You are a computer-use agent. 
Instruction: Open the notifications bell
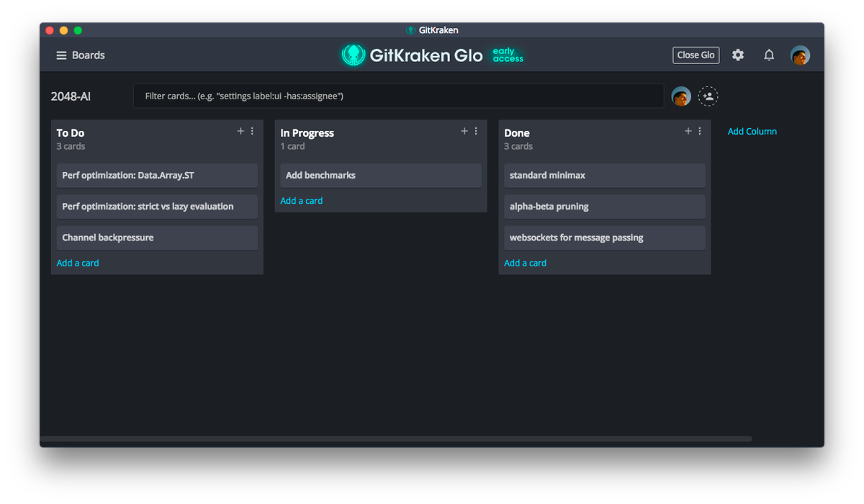click(769, 55)
